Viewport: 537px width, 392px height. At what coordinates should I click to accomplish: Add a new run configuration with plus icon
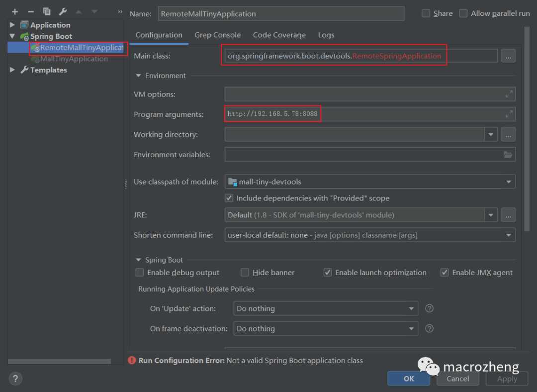click(x=15, y=12)
